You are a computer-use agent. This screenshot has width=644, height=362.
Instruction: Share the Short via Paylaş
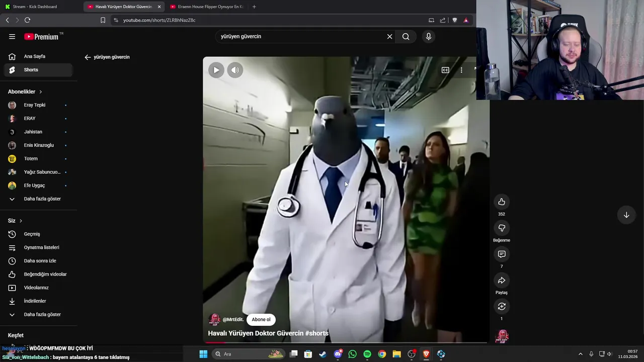point(502,281)
